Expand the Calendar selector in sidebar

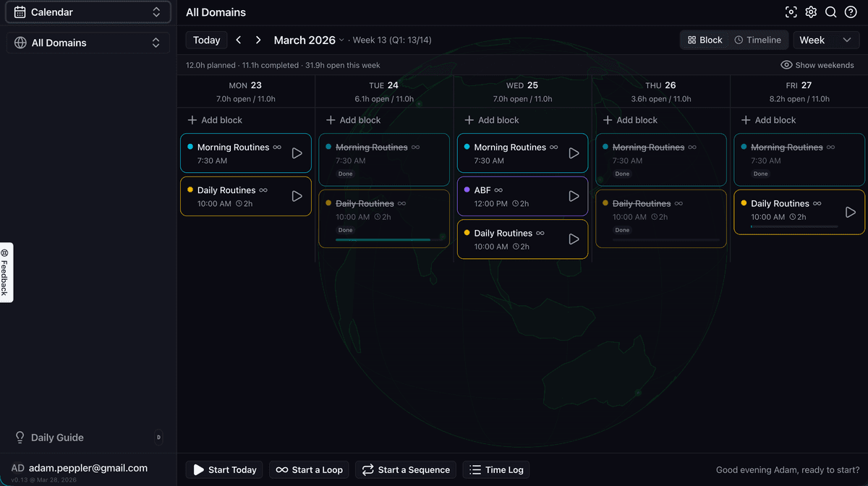[x=88, y=12]
